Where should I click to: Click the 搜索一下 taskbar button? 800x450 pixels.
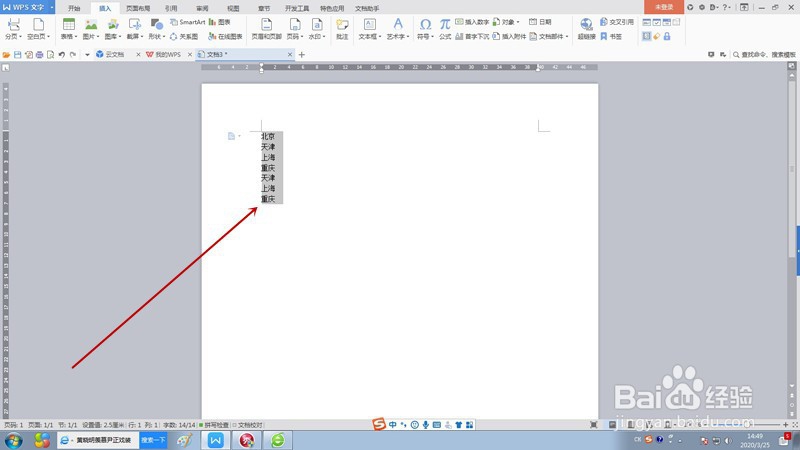click(153, 440)
